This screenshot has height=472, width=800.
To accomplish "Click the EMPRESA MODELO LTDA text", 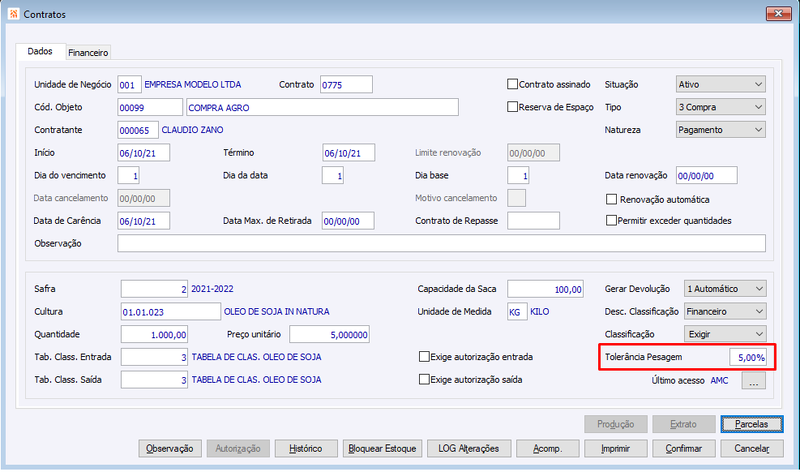I will click(x=193, y=85).
